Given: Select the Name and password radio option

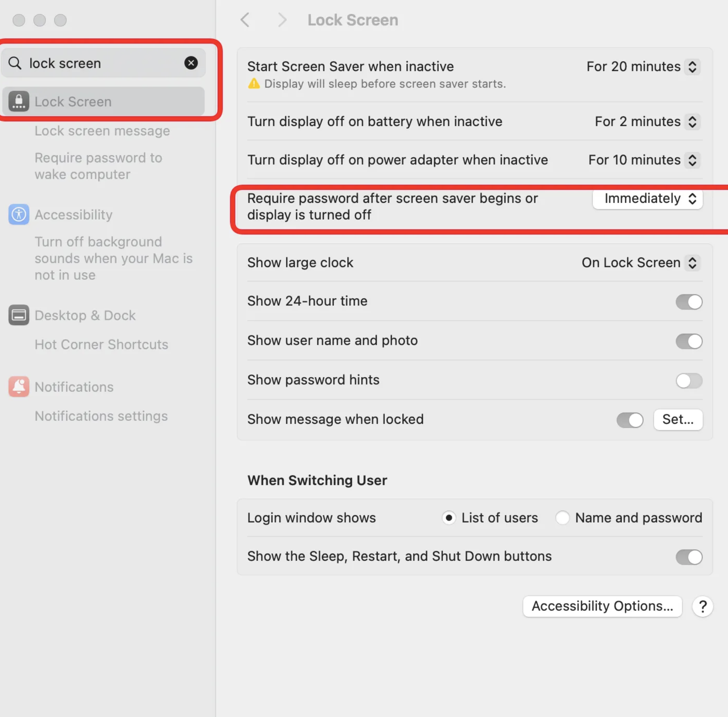Looking at the screenshot, I should (x=562, y=518).
